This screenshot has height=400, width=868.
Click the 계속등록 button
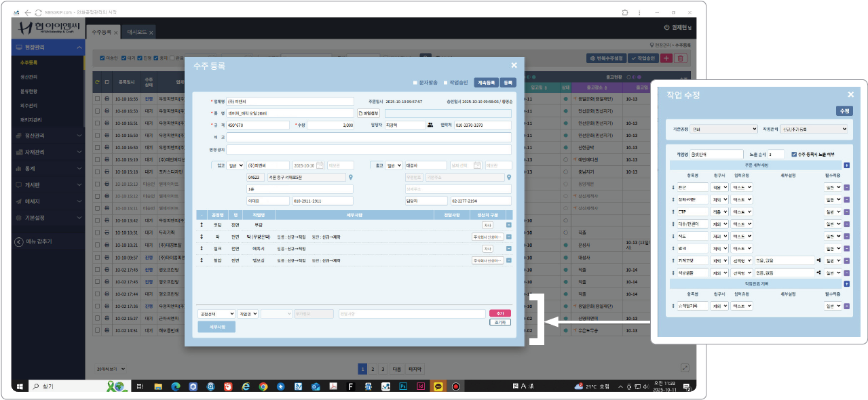(x=485, y=83)
